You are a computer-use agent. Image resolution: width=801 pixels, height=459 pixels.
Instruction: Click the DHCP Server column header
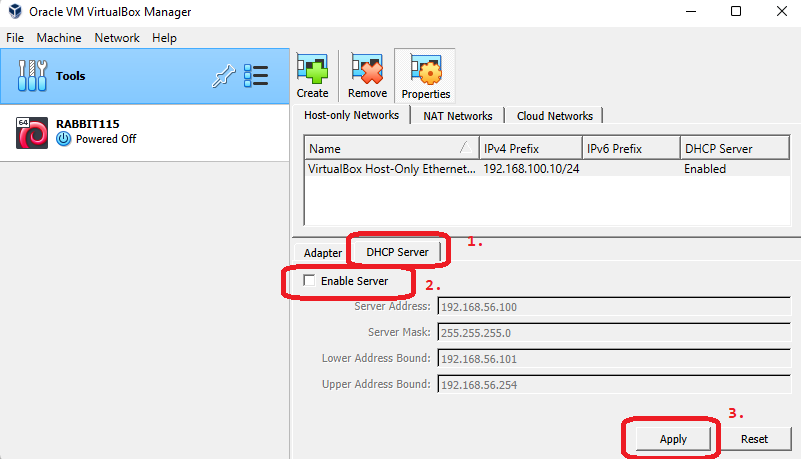click(x=735, y=149)
